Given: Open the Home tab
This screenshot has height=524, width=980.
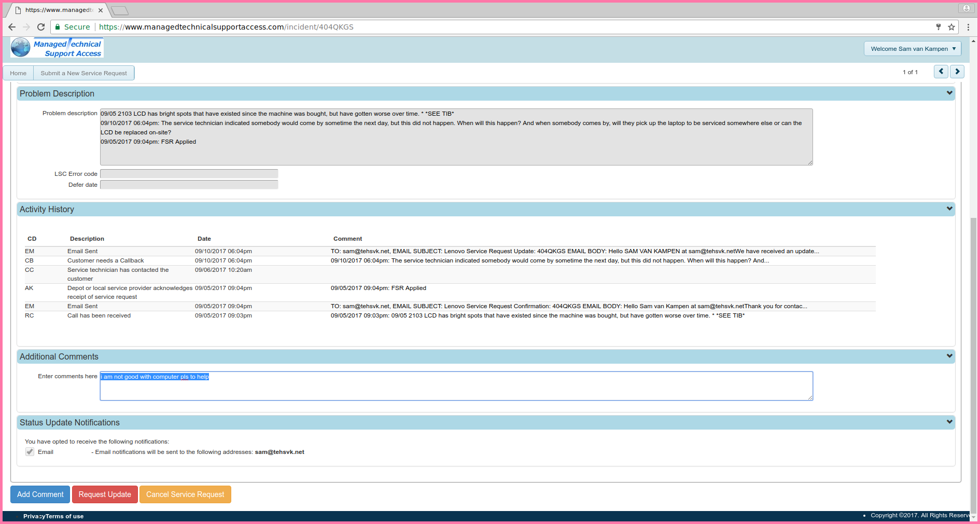Looking at the screenshot, I should click(18, 73).
